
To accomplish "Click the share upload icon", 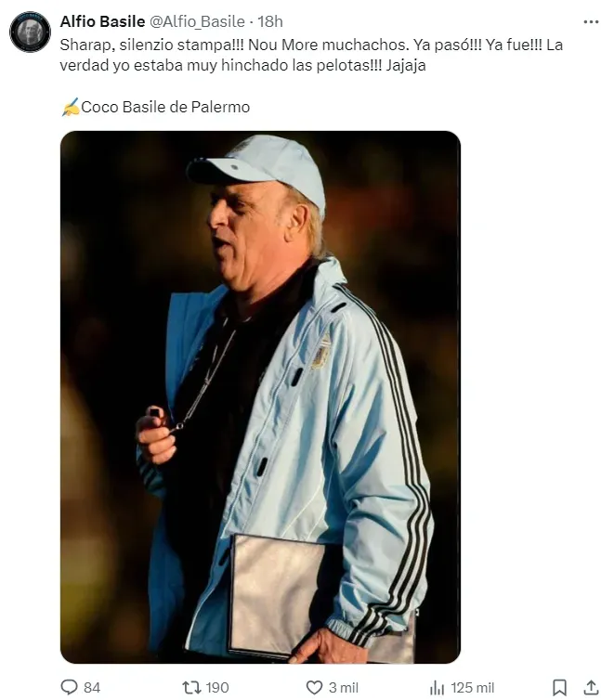I will [x=591, y=687].
